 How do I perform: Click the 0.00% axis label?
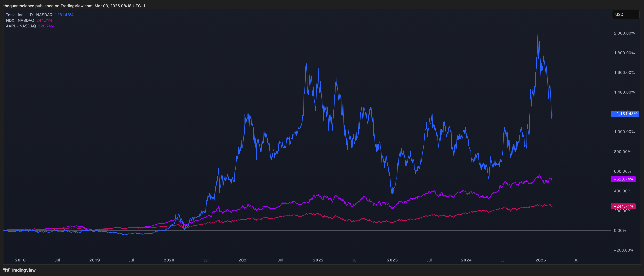point(620,231)
